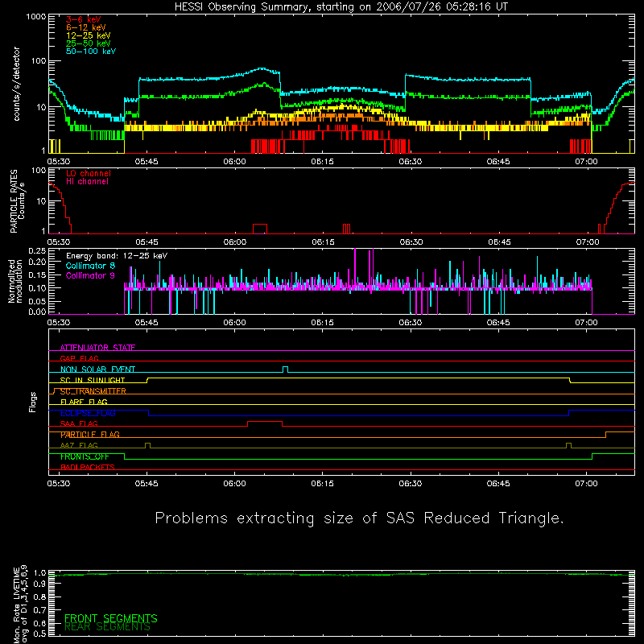Click the green 25-50 keV legend entry
Viewport: 644px width, 644px height.
tap(89, 43)
